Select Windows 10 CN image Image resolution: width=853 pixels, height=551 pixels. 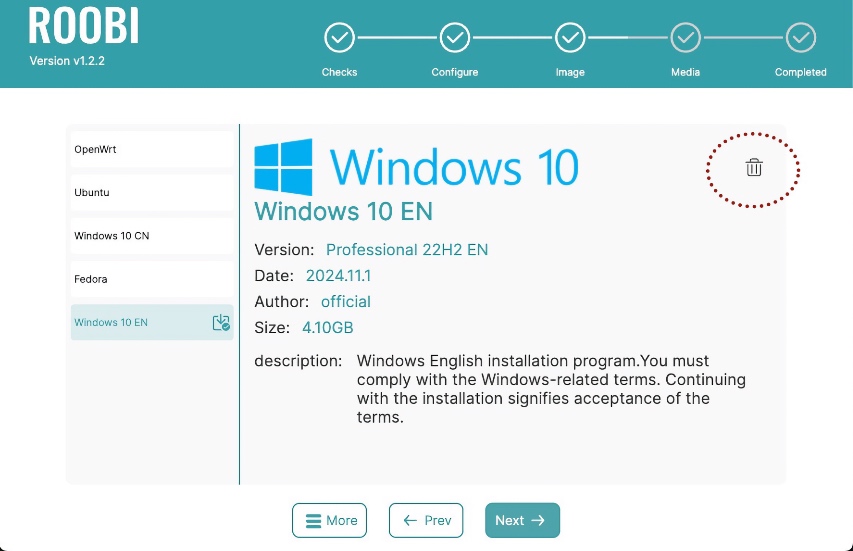(152, 236)
